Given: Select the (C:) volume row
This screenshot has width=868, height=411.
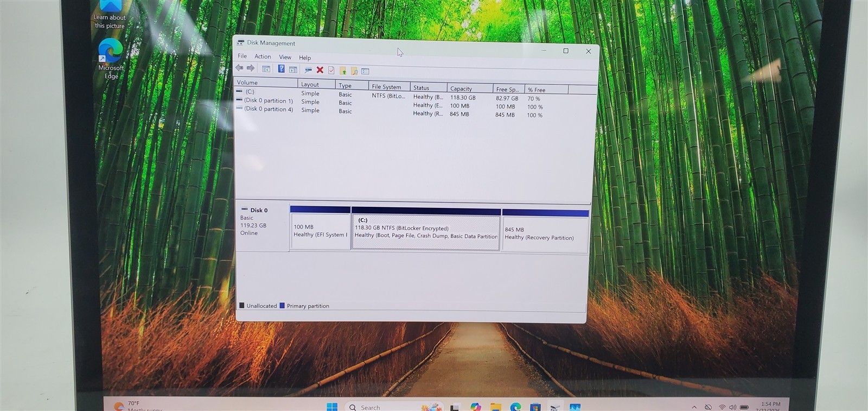Looking at the screenshot, I should point(416,95).
